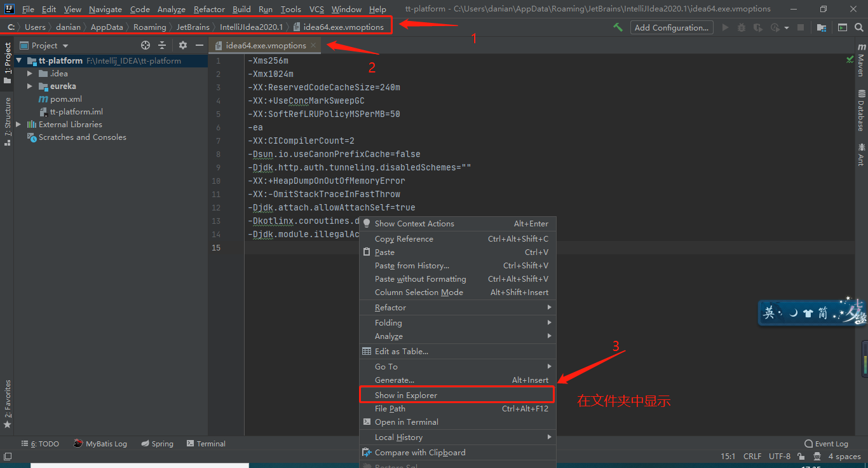868x468 pixels.
Task: Toggle the 简 simplified Chinese indicator
Action: [823, 313]
